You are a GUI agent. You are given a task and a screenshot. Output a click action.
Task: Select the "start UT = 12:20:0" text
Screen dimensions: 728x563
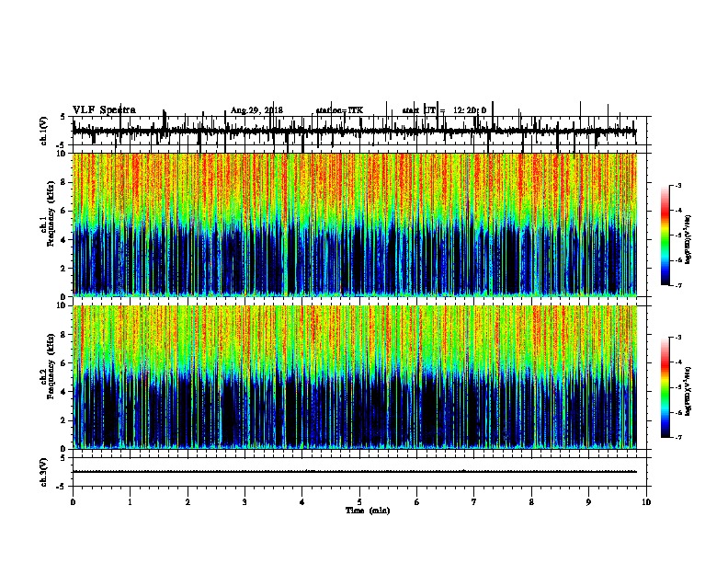(444, 110)
